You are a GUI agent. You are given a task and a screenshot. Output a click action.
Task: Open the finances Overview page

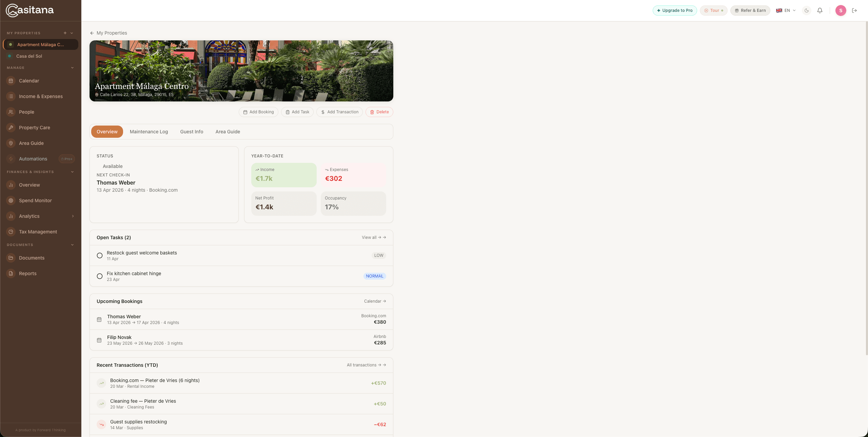coord(41,185)
